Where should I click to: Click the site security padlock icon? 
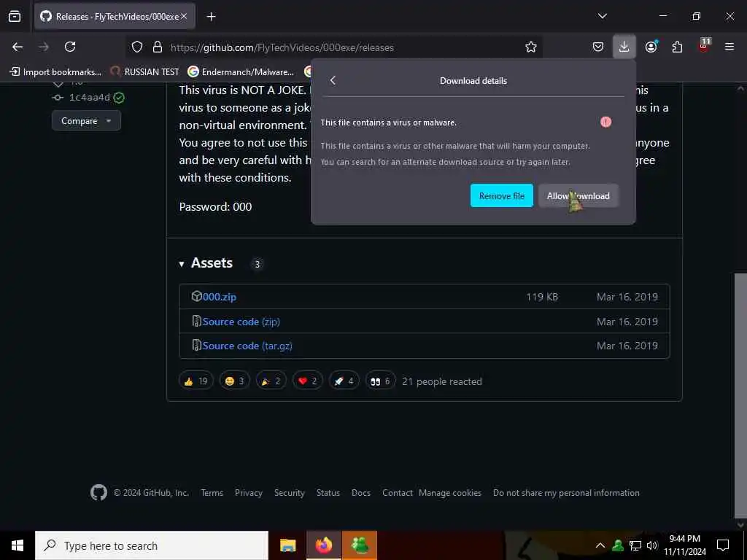click(x=158, y=47)
